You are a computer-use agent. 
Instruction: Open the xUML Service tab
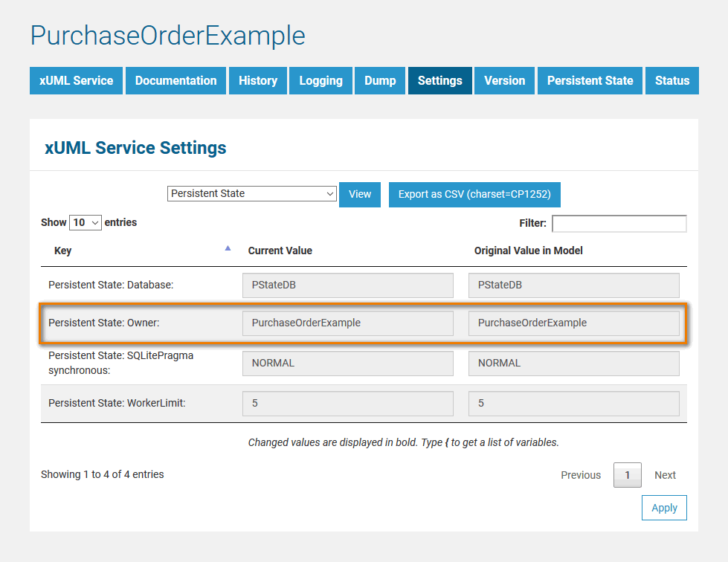75,80
